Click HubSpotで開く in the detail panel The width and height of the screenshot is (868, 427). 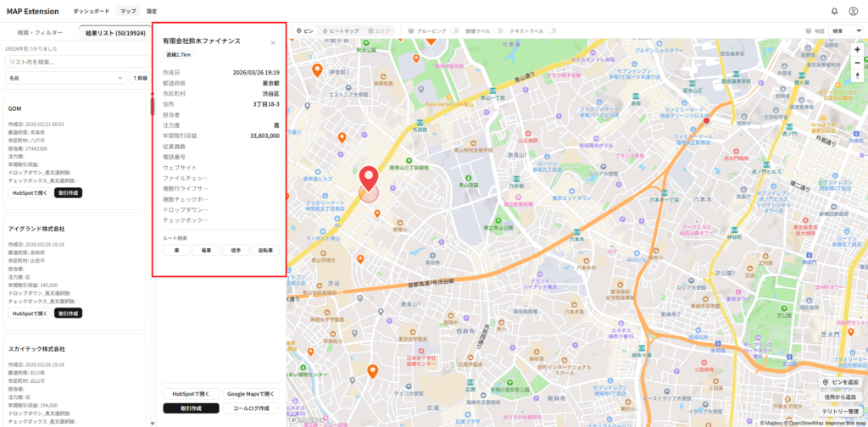tap(191, 394)
